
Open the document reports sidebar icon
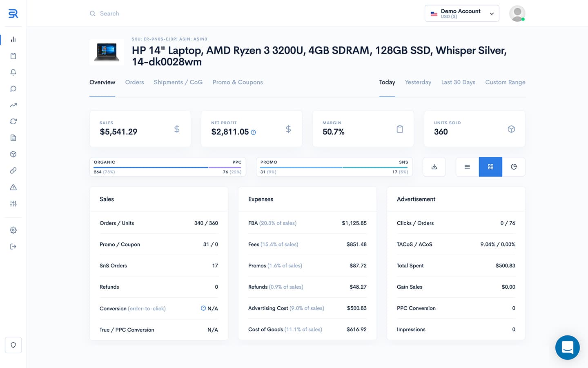[13, 138]
